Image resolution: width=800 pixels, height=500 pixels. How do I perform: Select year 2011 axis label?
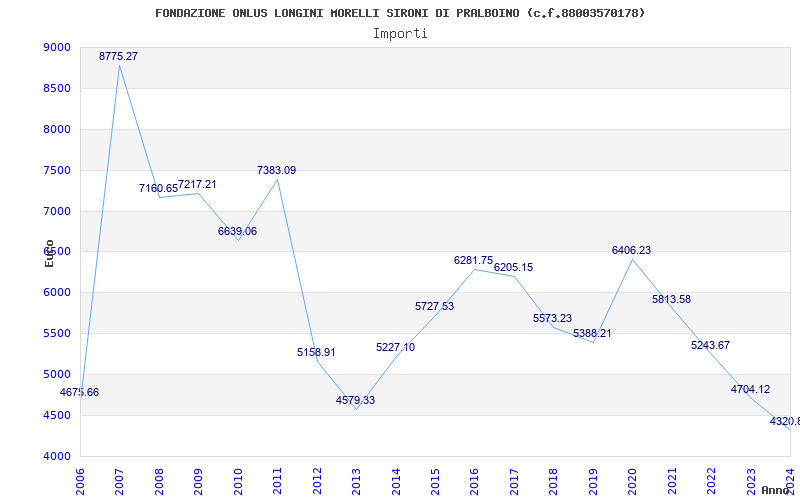click(x=278, y=482)
